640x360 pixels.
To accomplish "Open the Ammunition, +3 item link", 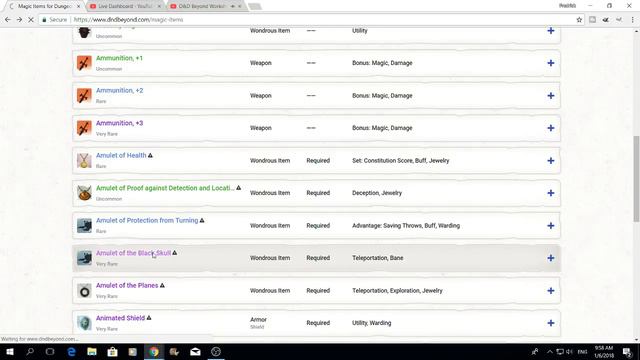I will [x=119, y=123].
